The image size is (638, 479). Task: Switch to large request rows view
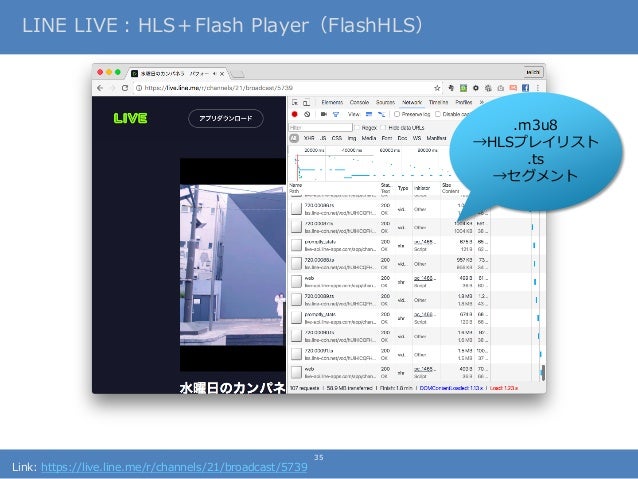369,114
